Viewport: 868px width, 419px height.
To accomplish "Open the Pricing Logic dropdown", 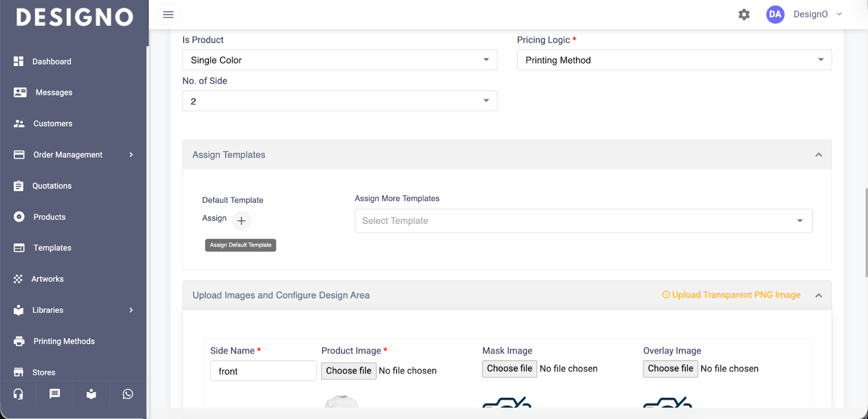I will (674, 60).
